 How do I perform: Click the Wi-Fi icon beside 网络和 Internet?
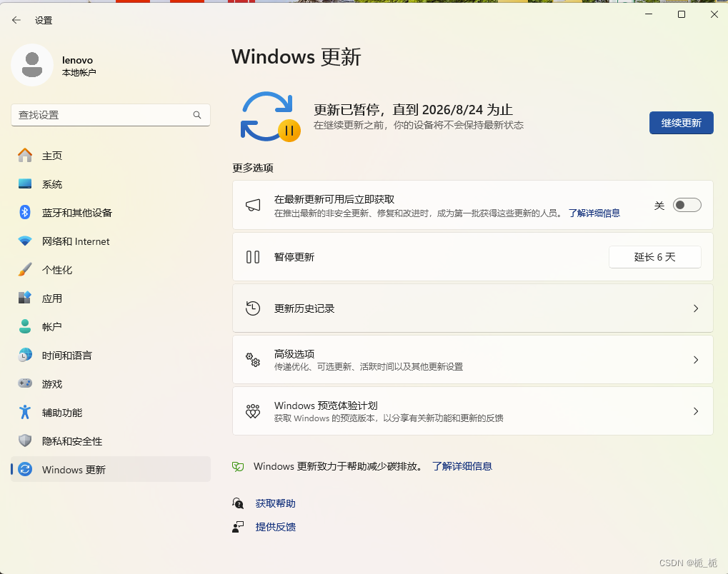point(25,241)
